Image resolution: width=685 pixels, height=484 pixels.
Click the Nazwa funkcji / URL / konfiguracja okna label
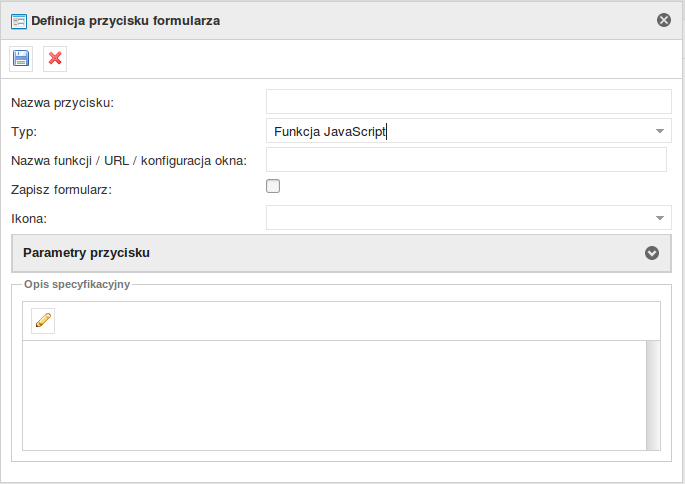(129, 161)
